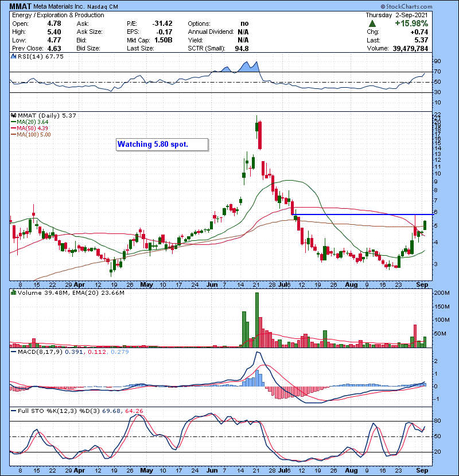Image resolution: width=459 pixels, height=476 pixels.
Task: Click the SCTR (Small) value 94.8
Action: point(242,49)
